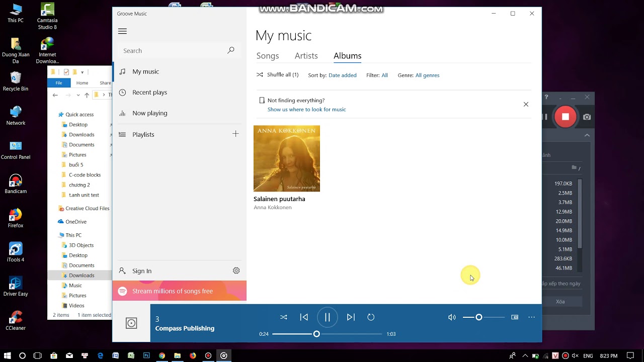Open Playlists in sidebar

pos(171,134)
